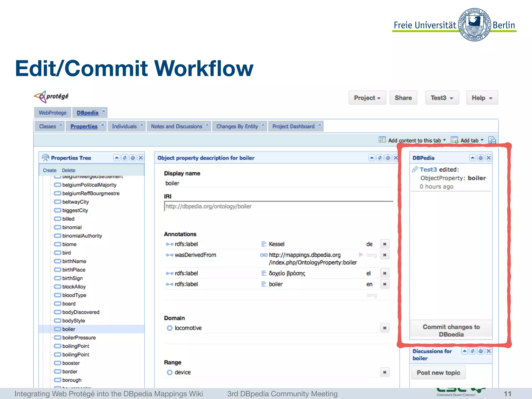
Task: Click Delete in Properties Tree
Action: [x=69, y=170]
